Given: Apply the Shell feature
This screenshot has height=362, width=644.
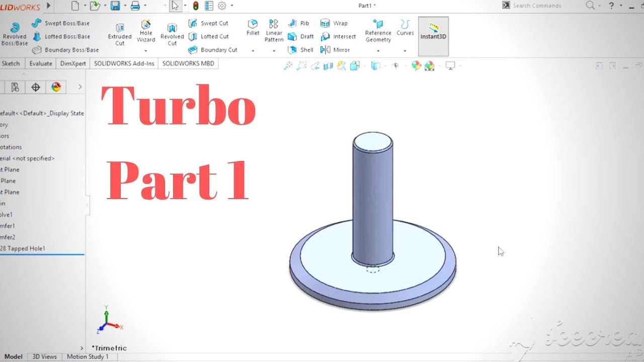Looking at the screenshot, I should 300,50.
